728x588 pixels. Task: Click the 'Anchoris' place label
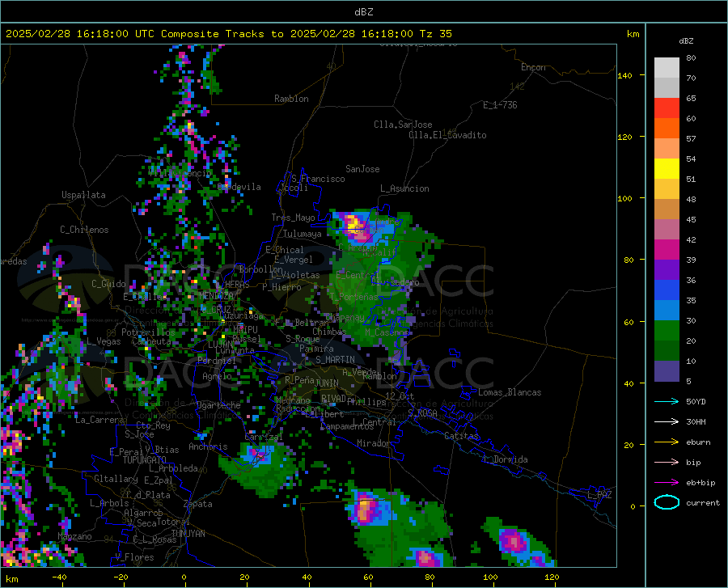208,446
